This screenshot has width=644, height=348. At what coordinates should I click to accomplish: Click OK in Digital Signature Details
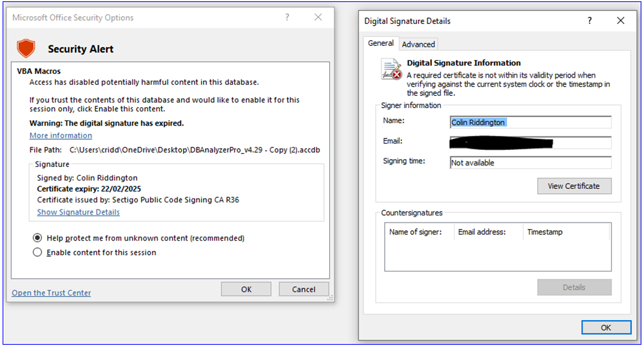click(x=606, y=327)
